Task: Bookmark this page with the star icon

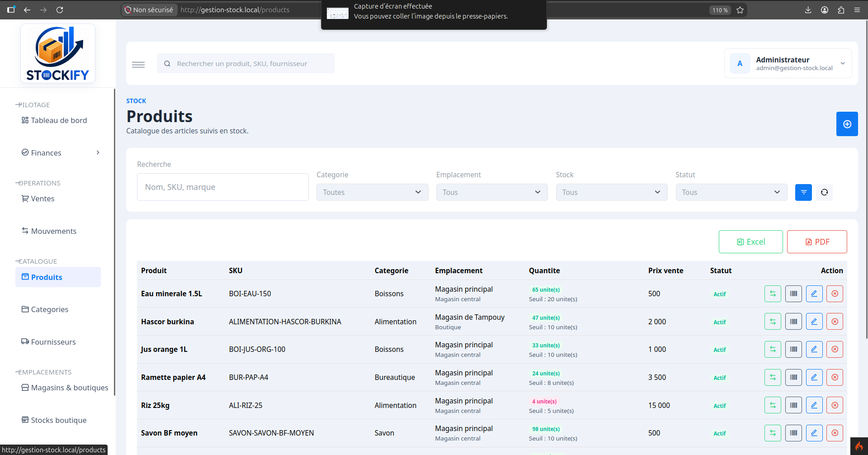Action: coord(740,10)
